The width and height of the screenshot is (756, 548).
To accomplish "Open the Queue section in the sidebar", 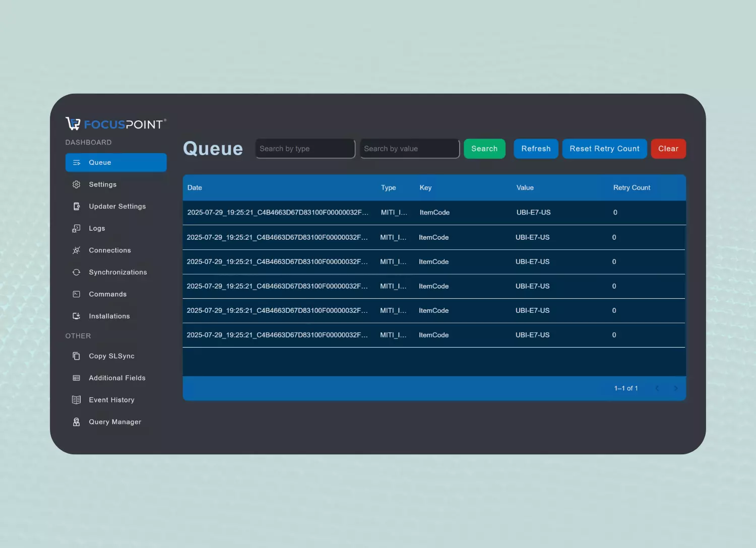I will pos(100,162).
